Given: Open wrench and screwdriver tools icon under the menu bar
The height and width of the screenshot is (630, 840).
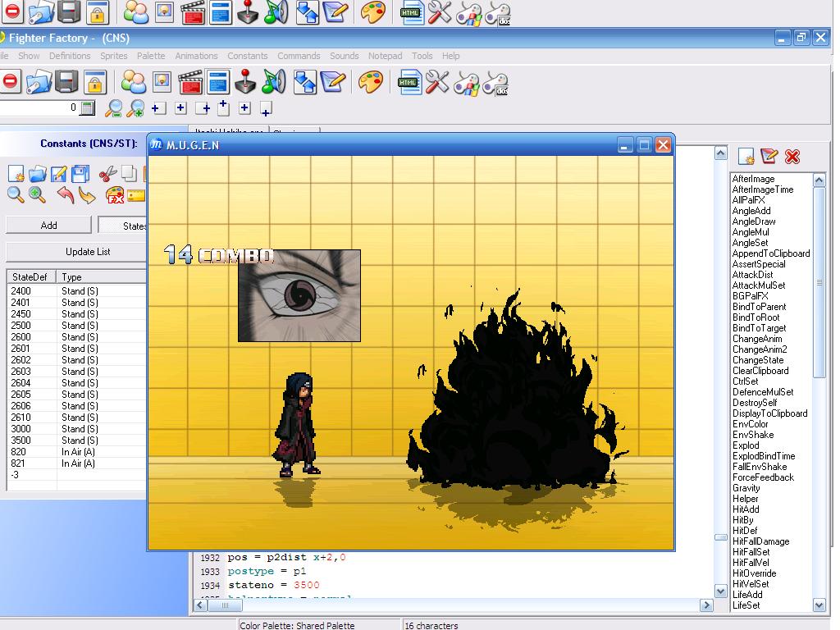Looking at the screenshot, I should (437, 82).
